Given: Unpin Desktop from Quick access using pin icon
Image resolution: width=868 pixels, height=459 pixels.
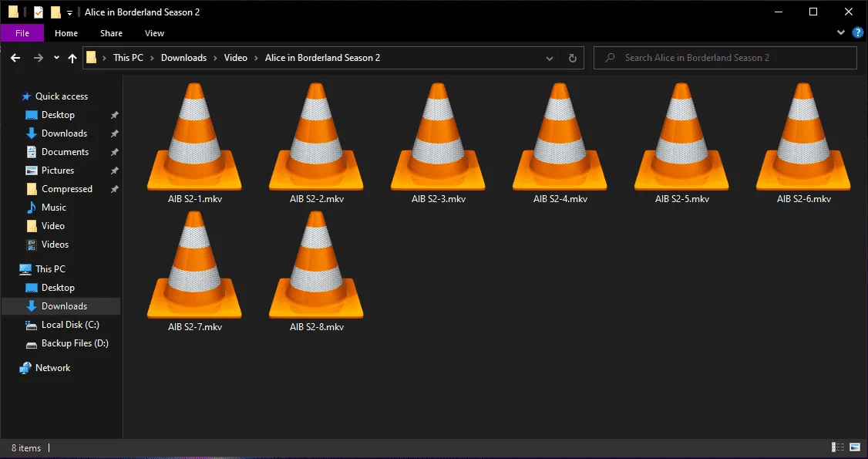Looking at the screenshot, I should click(x=115, y=115).
